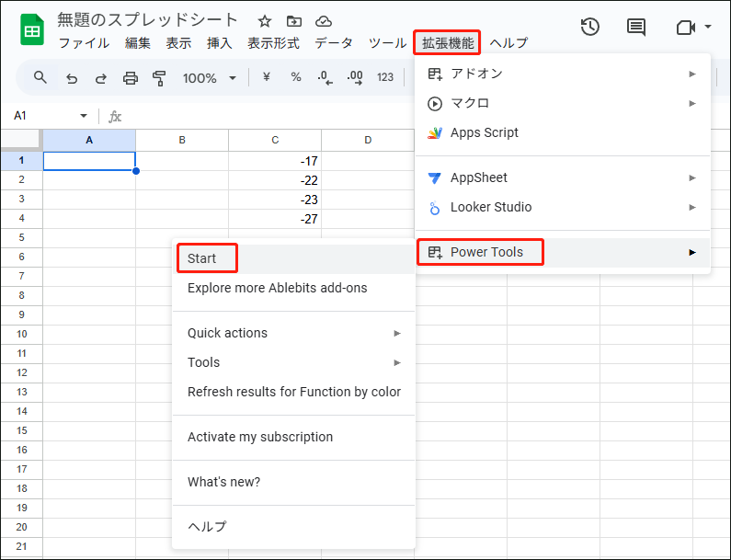Launch Apps Script

click(562, 132)
